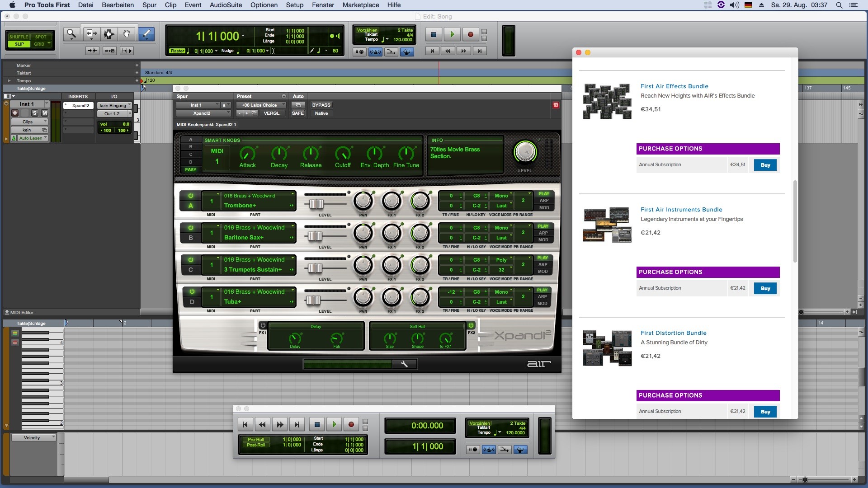Image resolution: width=868 pixels, height=488 pixels.
Task: Open part C voice mode Poly dropdown
Action: click(502, 260)
